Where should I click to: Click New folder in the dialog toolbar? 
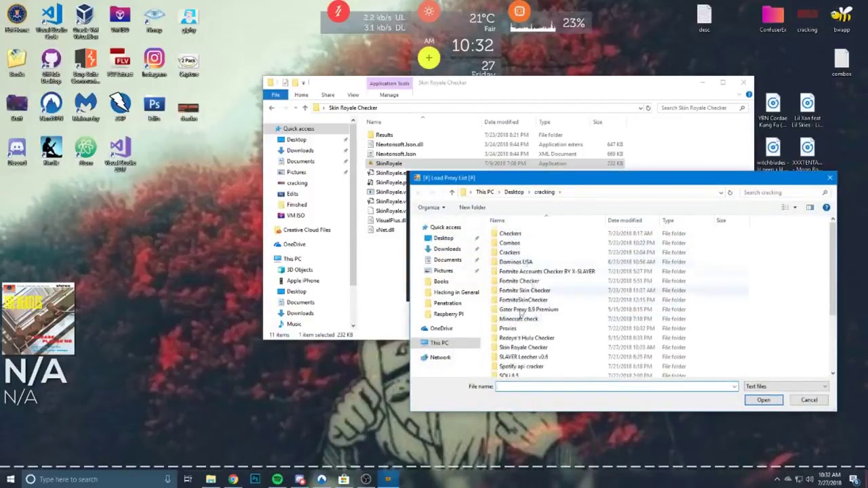tap(472, 207)
